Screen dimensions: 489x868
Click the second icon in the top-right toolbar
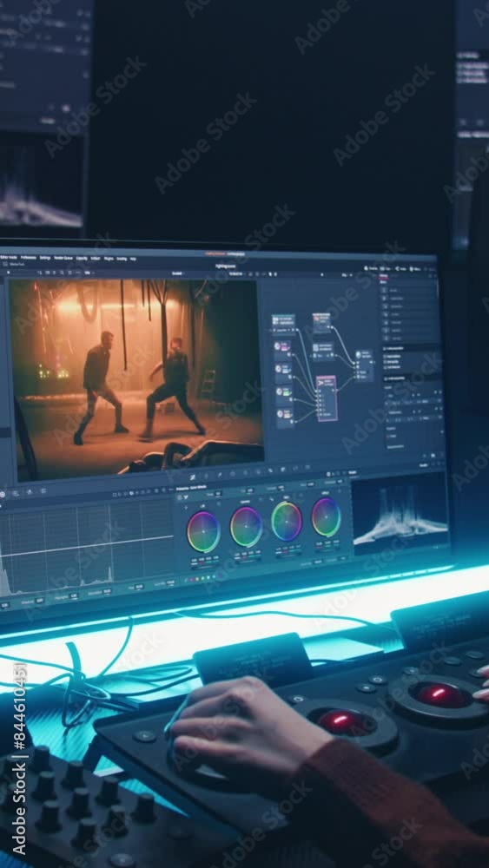(x=382, y=268)
